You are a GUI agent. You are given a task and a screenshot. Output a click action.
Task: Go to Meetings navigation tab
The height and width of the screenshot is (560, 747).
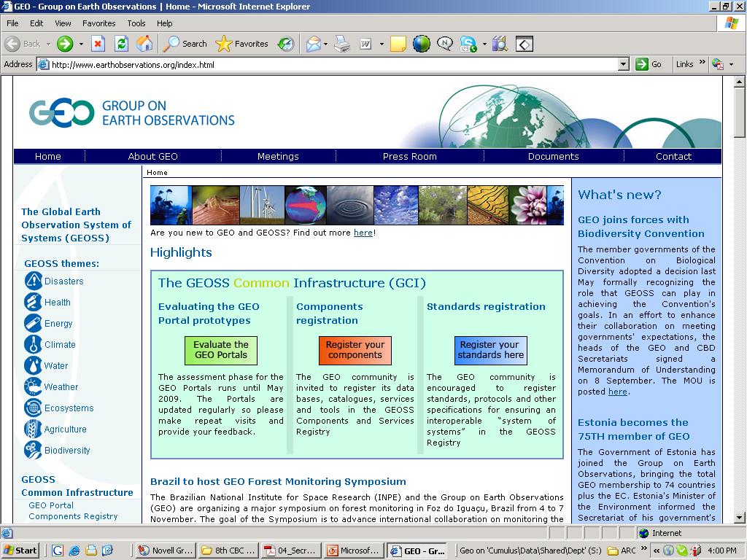[278, 156]
